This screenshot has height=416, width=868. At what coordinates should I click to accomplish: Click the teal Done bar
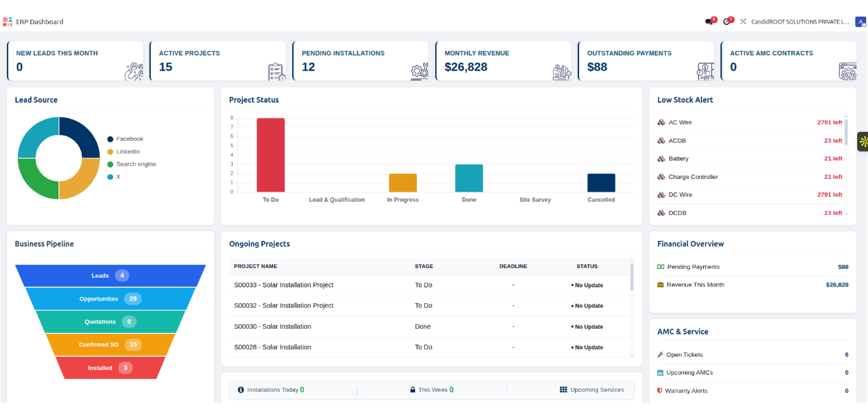coord(469,178)
